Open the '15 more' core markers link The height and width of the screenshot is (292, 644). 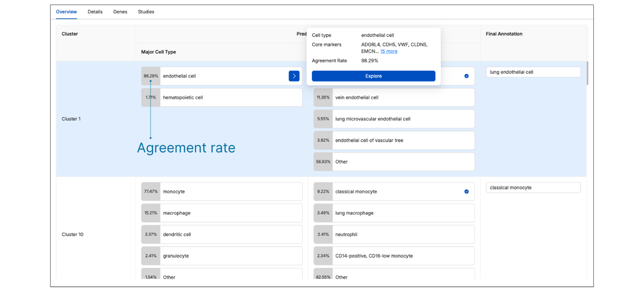coord(389,51)
